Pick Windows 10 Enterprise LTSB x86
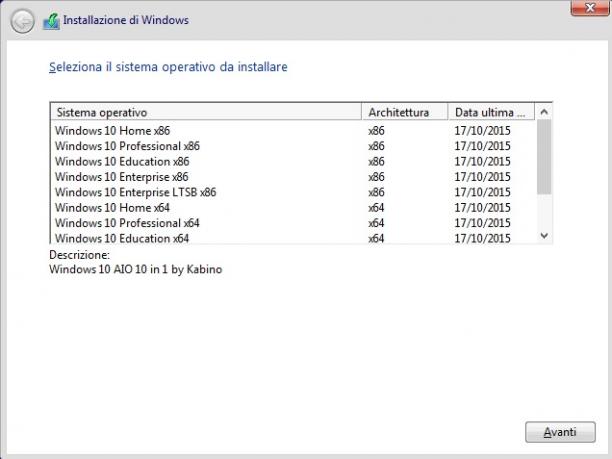Screen dimensions: 612x459 coord(292,192)
